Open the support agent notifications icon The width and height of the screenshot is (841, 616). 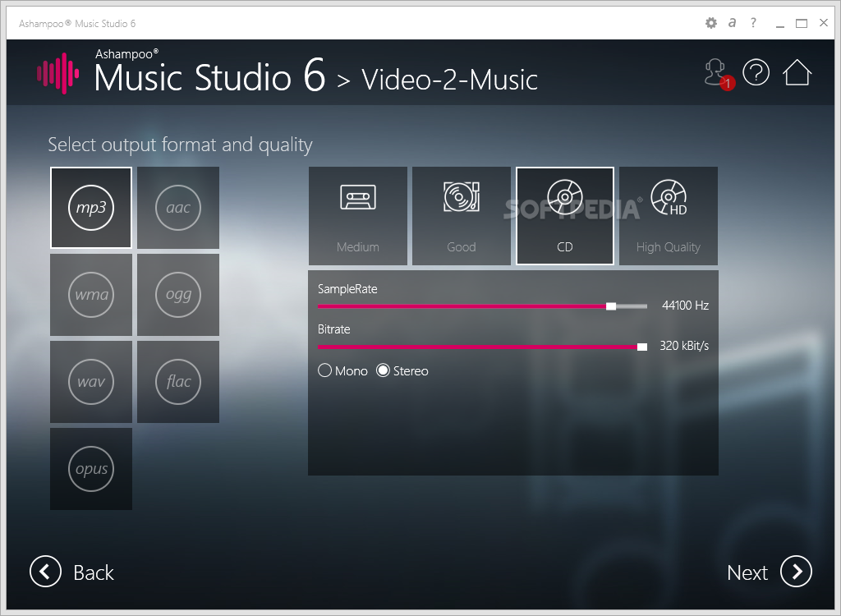point(718,74)
